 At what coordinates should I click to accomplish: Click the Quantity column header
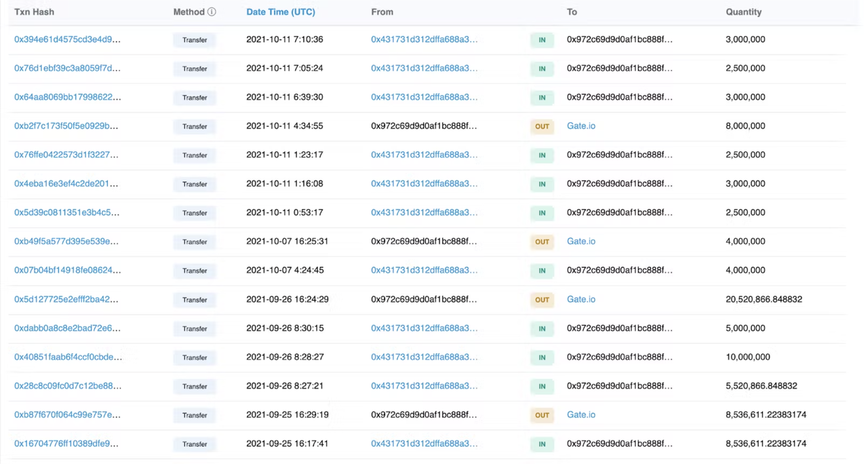pos(743,12)
